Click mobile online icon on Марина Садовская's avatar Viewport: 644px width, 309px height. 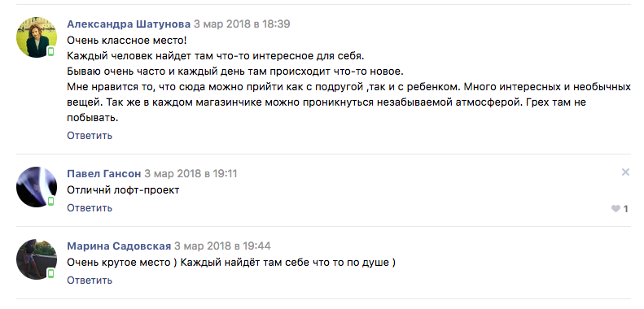tap(51, 273)
